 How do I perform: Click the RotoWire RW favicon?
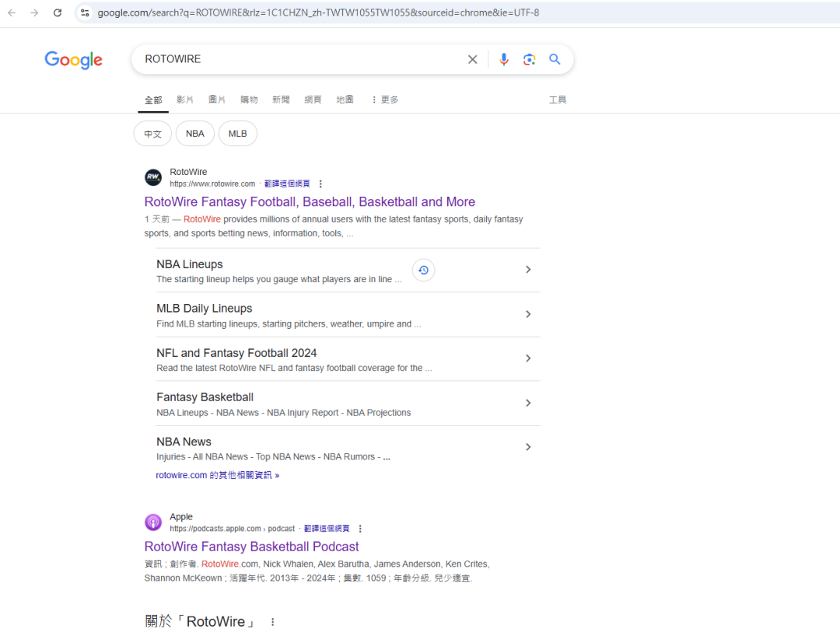click(x=153, y=176)
